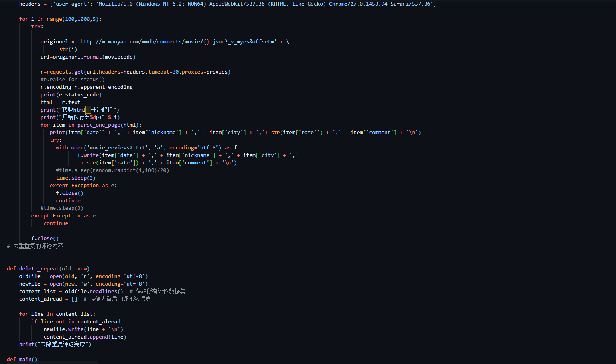Click 'oldfile.readlines()' call

(x=94, y=292)
